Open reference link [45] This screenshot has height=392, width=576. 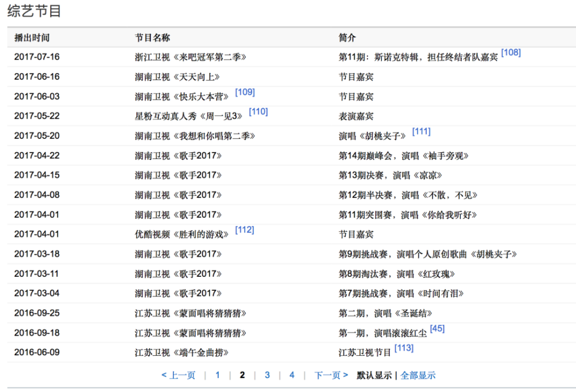tap(437, 329)
